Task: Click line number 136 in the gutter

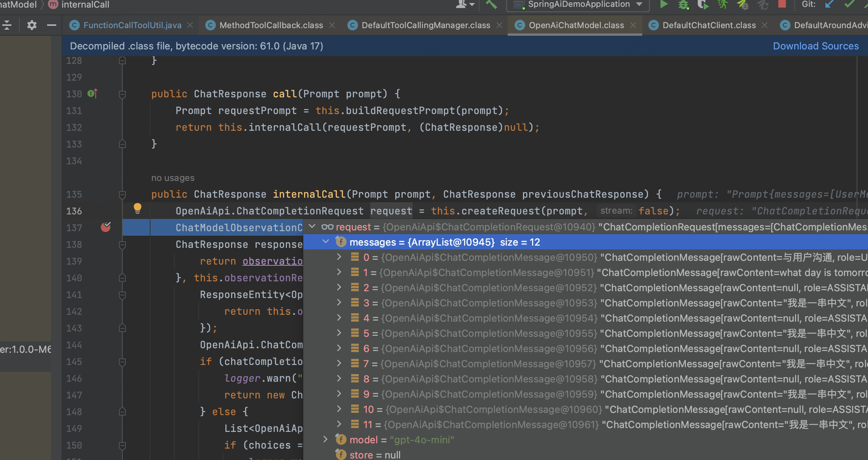Action: pos(74,211)
